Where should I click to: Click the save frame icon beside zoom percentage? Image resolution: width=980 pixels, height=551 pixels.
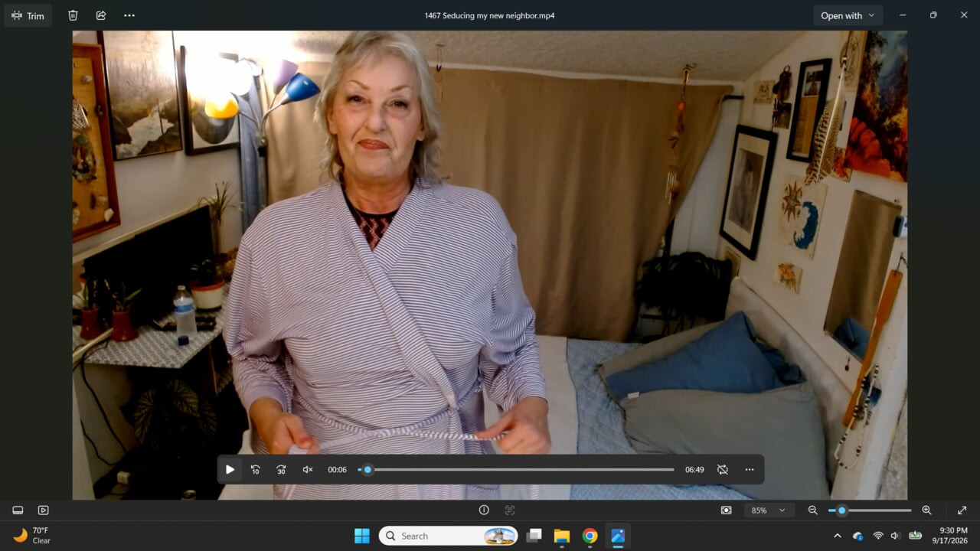click(726, 510)
